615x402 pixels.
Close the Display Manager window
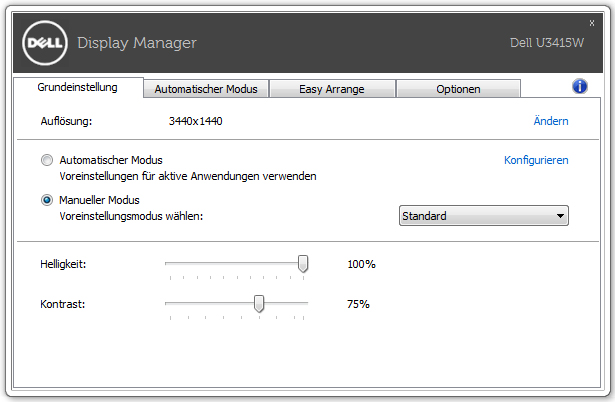591,22
